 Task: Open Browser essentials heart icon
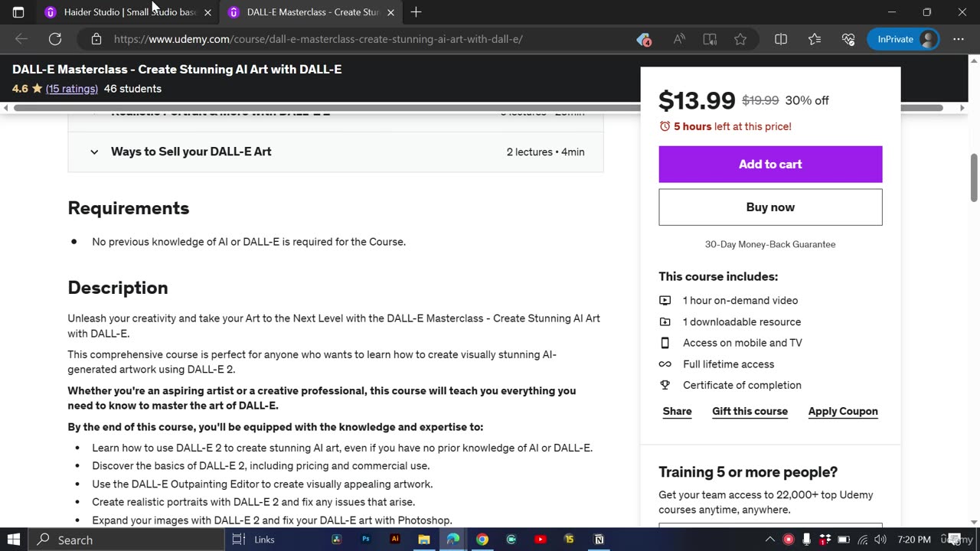848,39
